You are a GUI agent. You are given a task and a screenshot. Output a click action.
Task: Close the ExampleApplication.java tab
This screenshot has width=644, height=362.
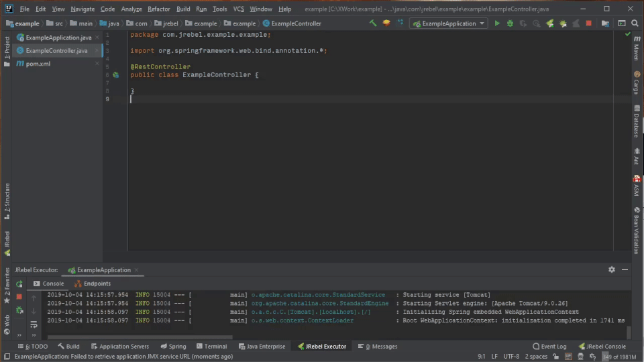97,38
